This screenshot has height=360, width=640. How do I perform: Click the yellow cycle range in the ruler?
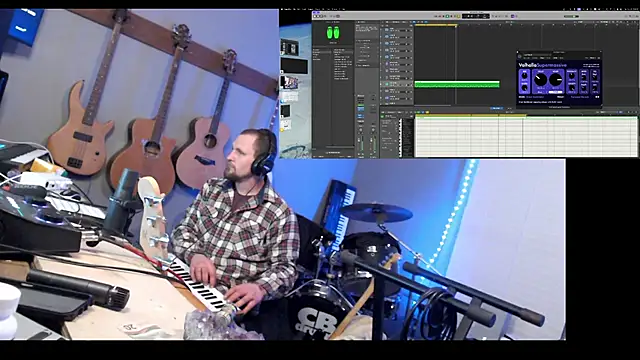point(435,25)
